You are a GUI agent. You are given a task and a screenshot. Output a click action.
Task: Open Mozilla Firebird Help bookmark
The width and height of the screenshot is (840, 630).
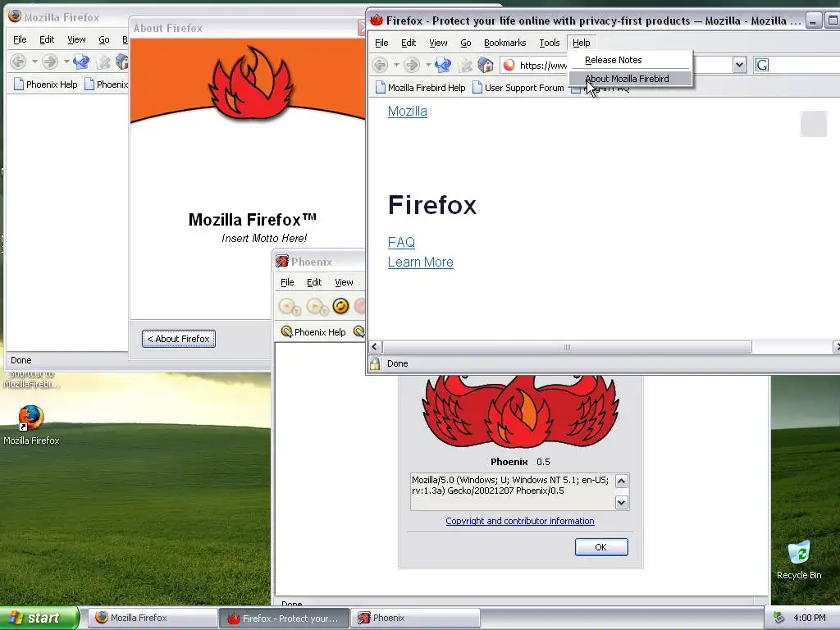pos(421,87)
